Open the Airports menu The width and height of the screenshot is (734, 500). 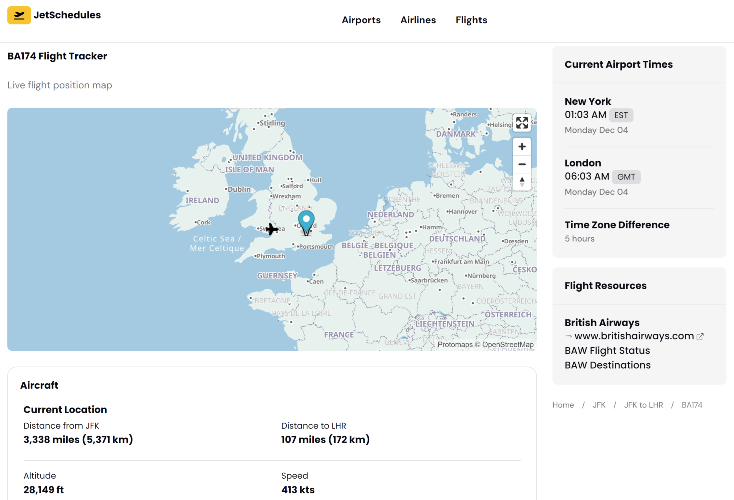[x=361, y=20]
